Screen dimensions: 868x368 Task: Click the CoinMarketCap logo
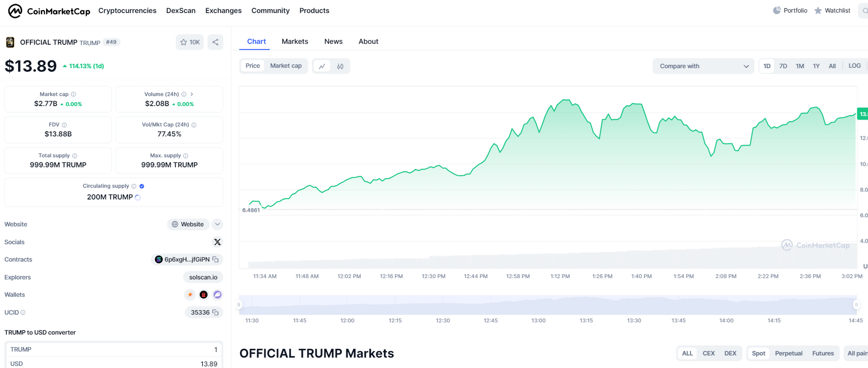(x=49, y=11)
